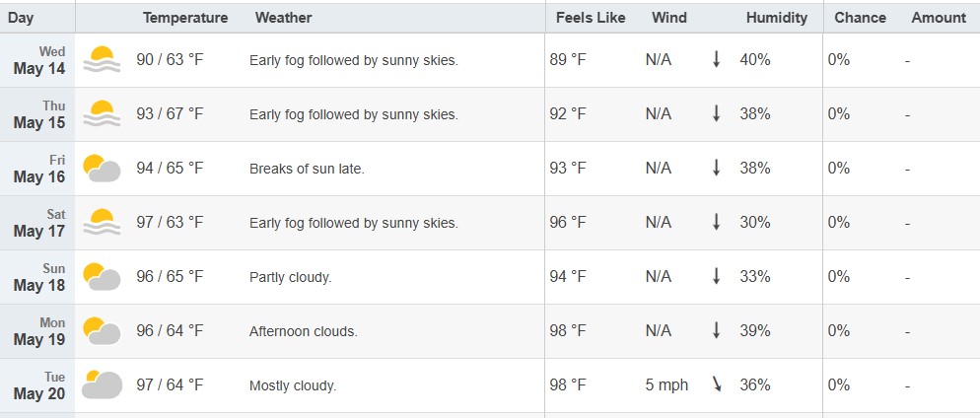The height and width of the screenshot is (418, 980).
Task: Click the 97 / 63 °F temperature for Saturday
Action: click(x=170, y=223)
